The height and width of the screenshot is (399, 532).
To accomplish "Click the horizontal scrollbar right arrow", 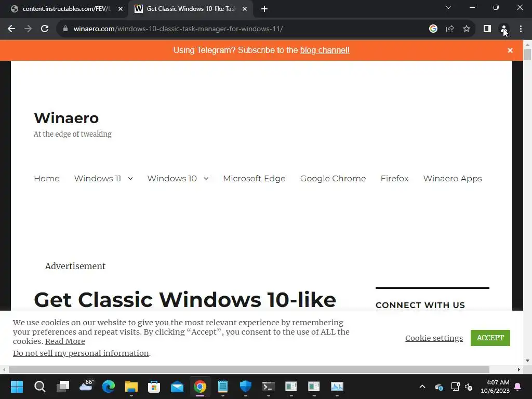I will (x=519, y=369).
